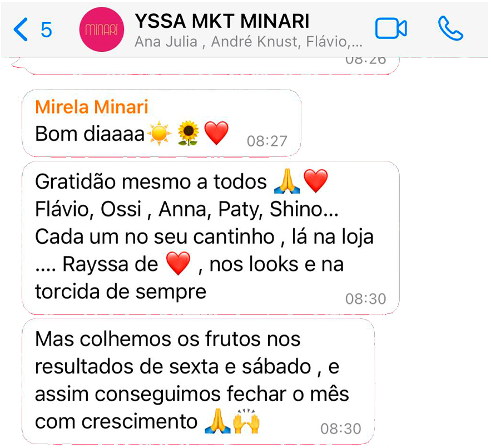The image size is (491, 448).
Task: Tap the 08:27 timestamp
Action: [x=267, y=141]
